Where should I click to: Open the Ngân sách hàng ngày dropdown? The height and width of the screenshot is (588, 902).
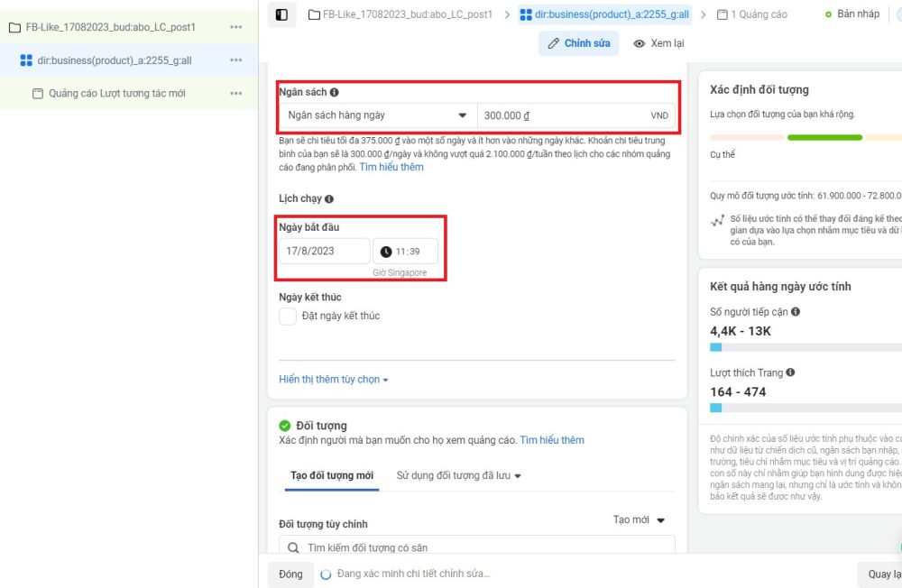[379, 115]
